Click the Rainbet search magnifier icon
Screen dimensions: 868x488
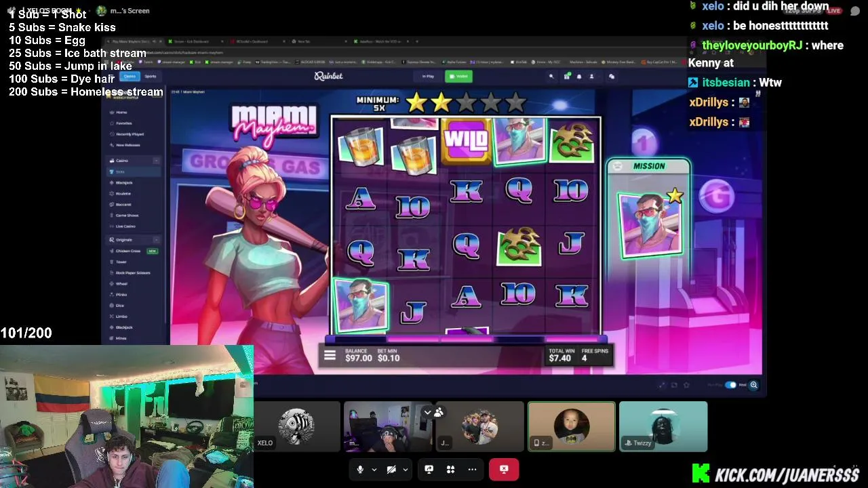(x=551, y=77)
